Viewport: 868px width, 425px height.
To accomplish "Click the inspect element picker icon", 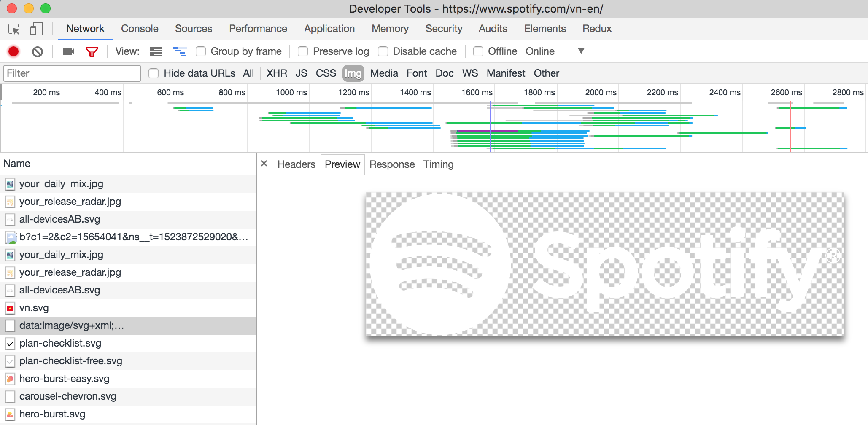I will click(14, 29).
